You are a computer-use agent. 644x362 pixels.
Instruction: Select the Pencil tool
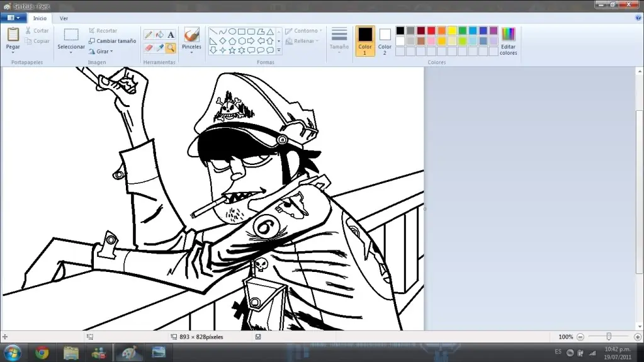click(x=149, y=35)
